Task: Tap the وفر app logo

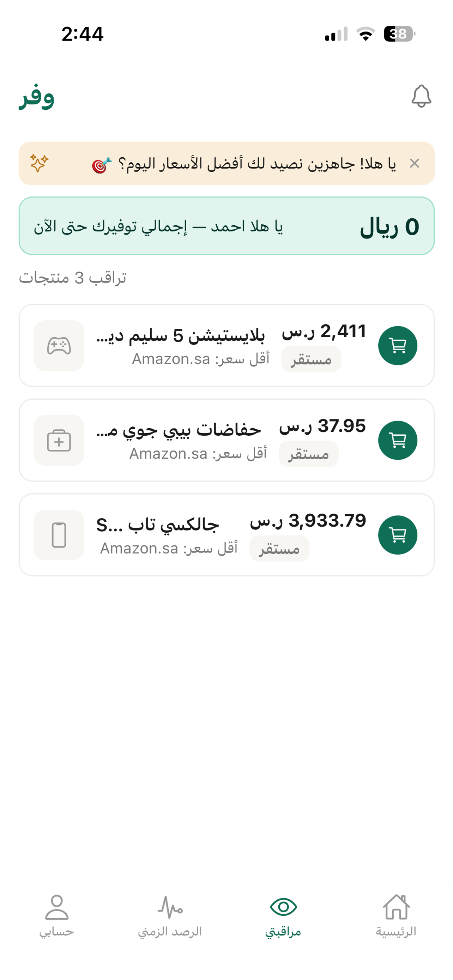Action: click(37, 97)
